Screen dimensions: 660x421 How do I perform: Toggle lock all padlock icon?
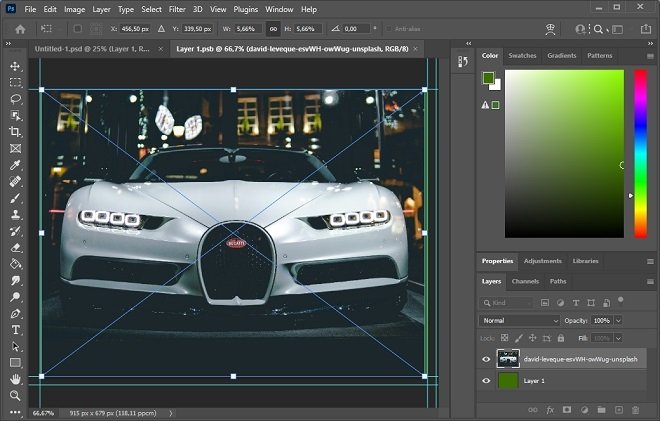point(561,338)
